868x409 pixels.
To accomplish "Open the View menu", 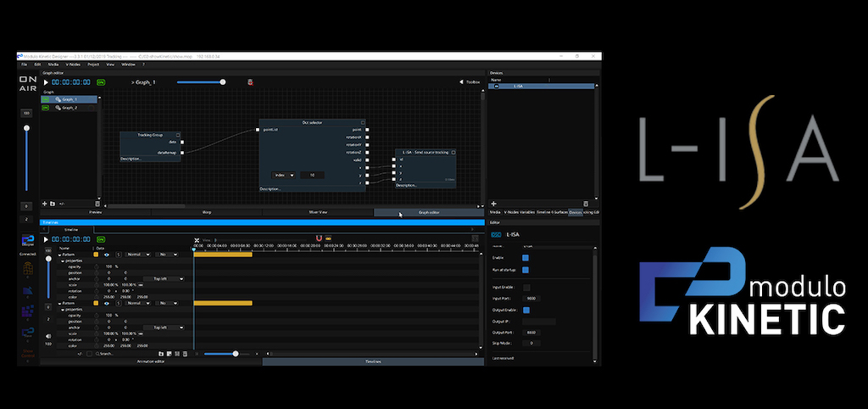I will tap(110, 64).
